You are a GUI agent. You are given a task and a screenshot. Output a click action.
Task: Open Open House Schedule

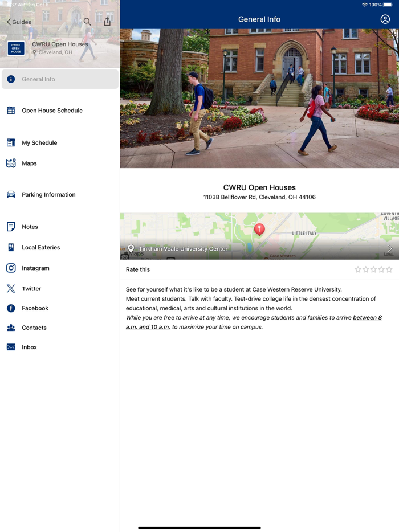[x=60, y=111]
